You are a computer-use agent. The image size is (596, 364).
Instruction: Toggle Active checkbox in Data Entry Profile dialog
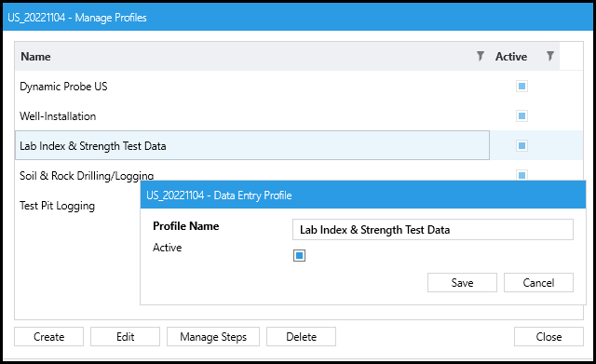click(x=300, y=256)
